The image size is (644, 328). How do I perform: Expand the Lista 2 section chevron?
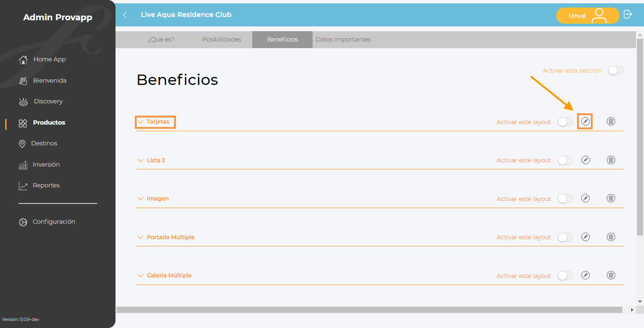(x=140, y=160)
